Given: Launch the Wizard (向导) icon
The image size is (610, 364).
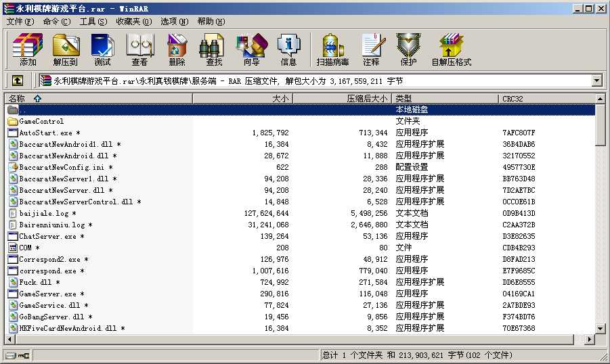Looking at the screenshot, I should 252,50.
